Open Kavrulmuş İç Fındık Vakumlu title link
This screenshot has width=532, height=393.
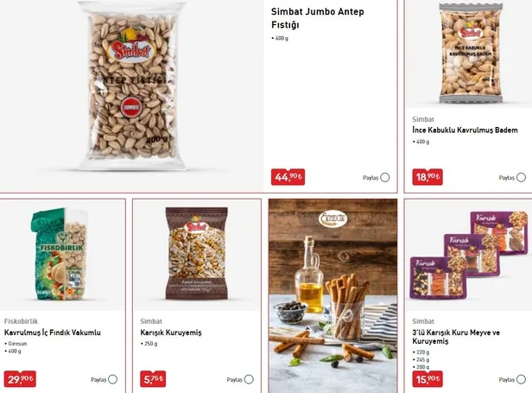(x=52, y=333)
